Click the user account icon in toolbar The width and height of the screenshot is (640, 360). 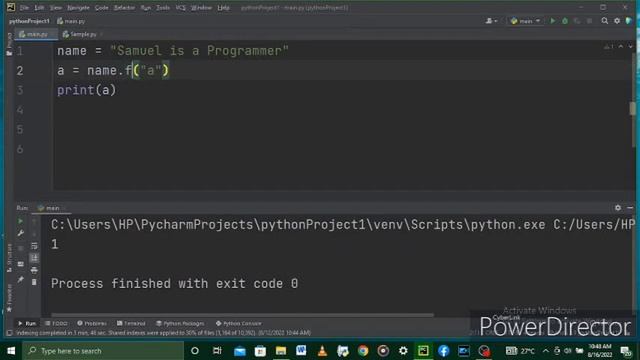tap(491, 21)
